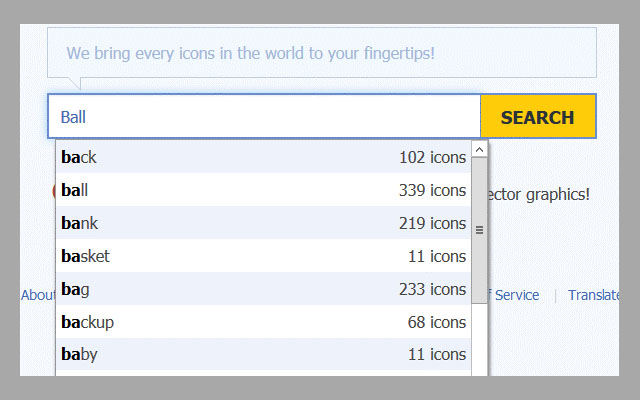Click the yellow SEARCH button
This screenshot has height=400, width=640.
[x=538, y=117]
